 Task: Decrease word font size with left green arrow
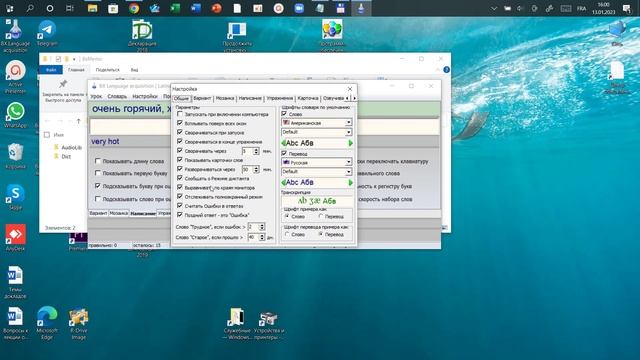tap(284, 143)
